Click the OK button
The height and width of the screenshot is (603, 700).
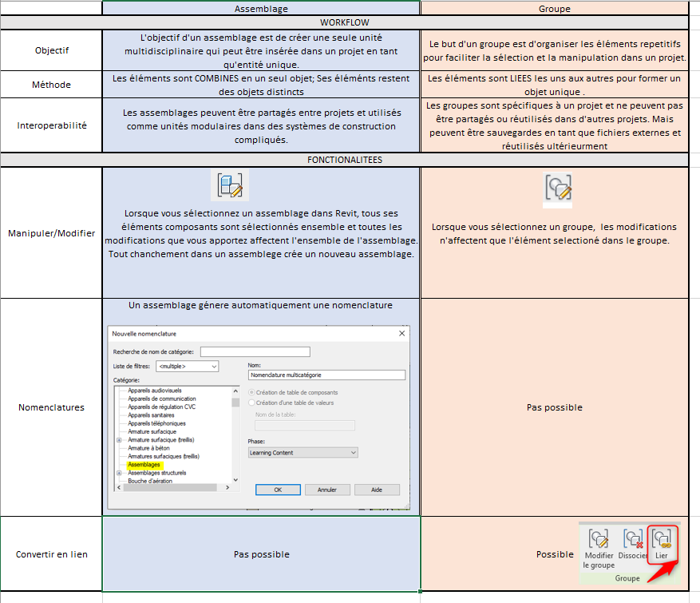point(277,490)
